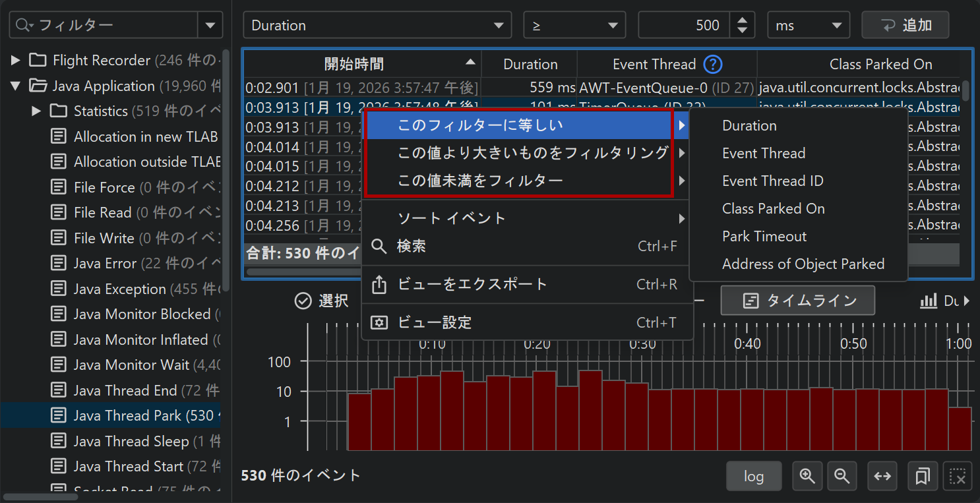Collapse the Java Application tree node
The height and width of the screenshot is (503, 980).
[x=16, y=86]
